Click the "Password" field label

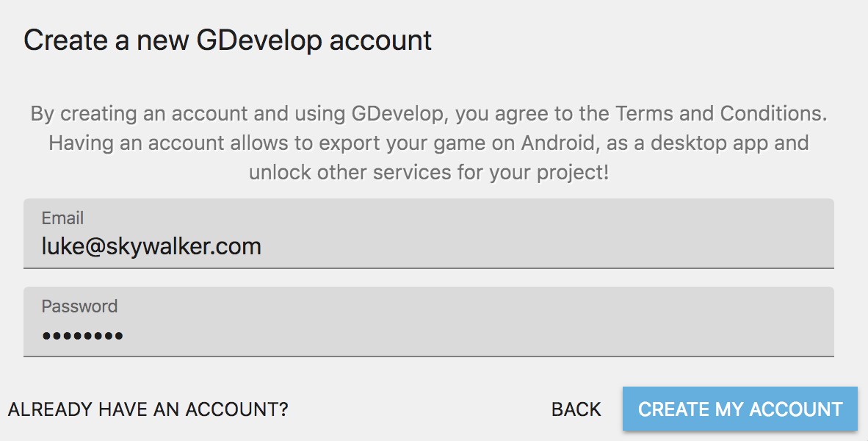79,306
